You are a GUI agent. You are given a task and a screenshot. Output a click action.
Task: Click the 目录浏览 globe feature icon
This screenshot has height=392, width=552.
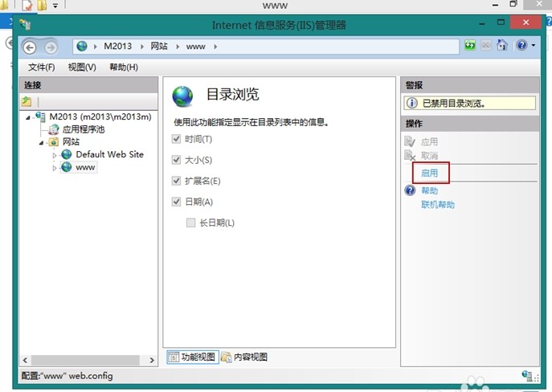pyautogui.click(x=182, y=96)
